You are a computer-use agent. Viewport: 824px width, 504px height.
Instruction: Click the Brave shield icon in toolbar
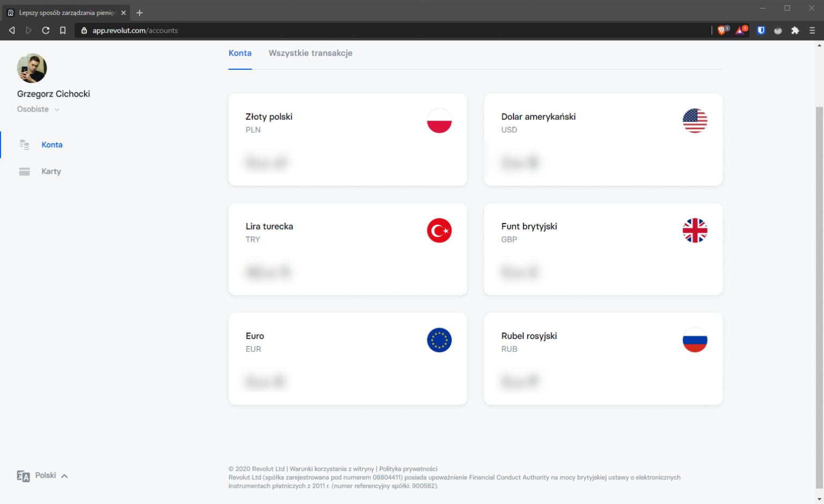tap(722, 31)
